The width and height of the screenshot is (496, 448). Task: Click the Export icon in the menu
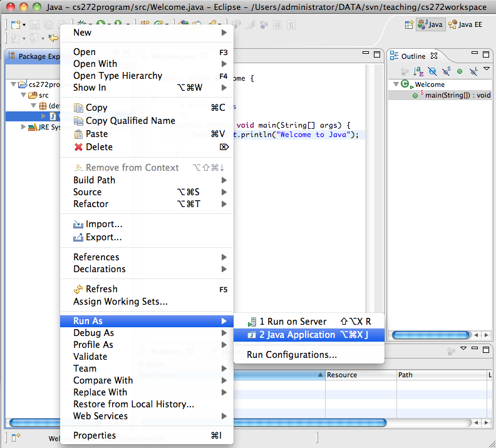point(78,237)
